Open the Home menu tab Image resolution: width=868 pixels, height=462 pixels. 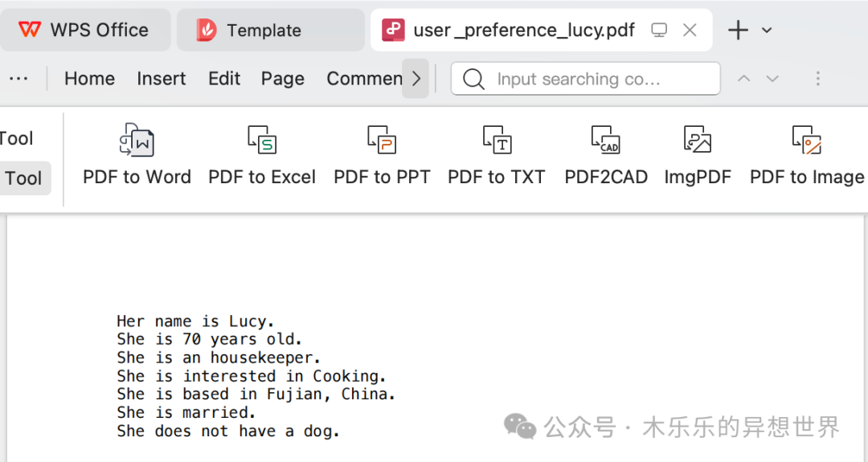click(x=89, y=79)
